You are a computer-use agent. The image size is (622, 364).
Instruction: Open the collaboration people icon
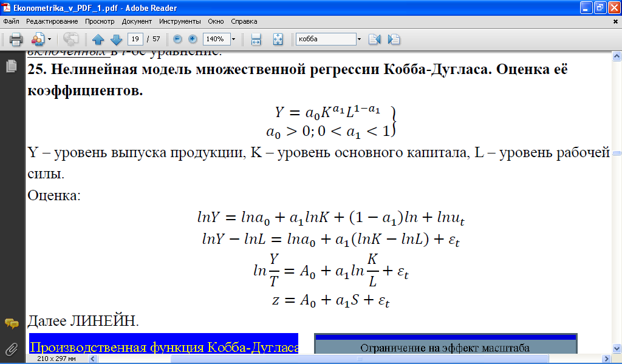click(x=38, y=39)
